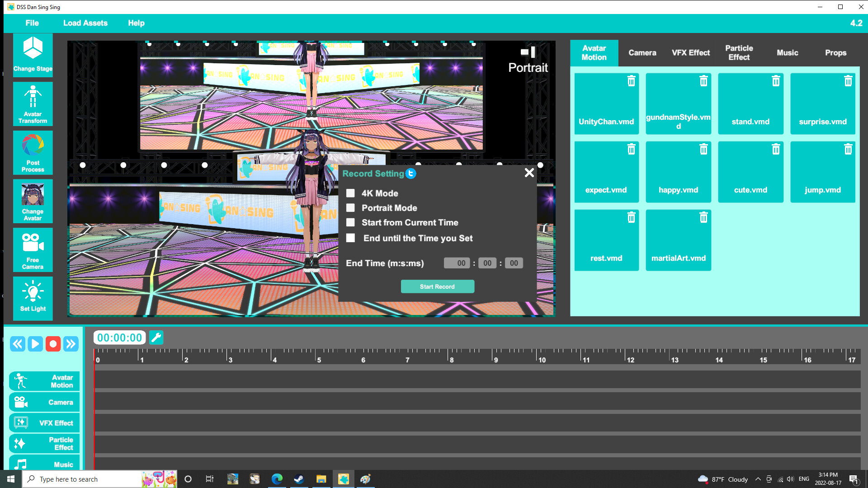Switch to the Music tab

click(788, 52)
